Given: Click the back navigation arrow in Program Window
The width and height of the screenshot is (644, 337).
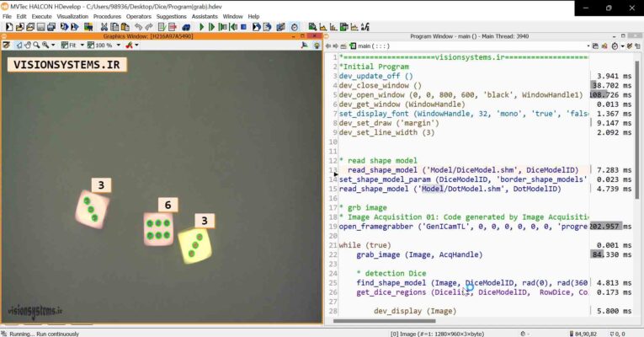Looking at the screenshot, I should point(330,45).
